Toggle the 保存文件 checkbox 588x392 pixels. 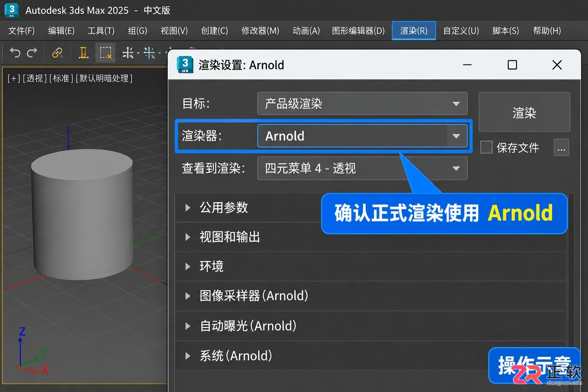(486, 147)
